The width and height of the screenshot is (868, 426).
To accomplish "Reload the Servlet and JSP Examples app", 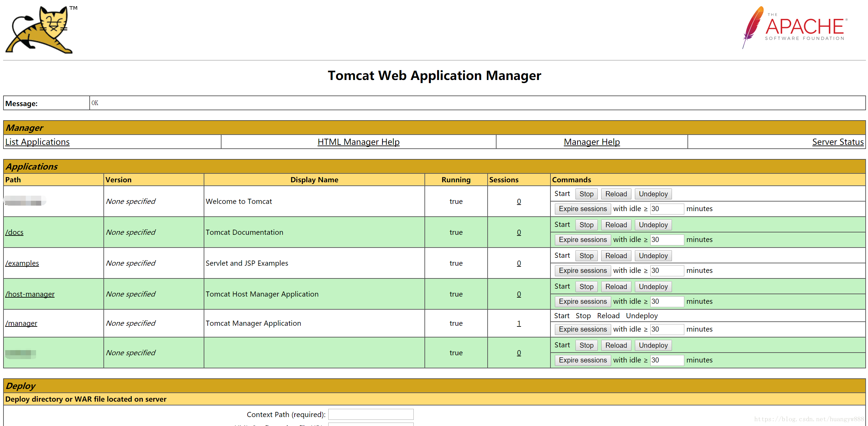I will tap(616, 256).
